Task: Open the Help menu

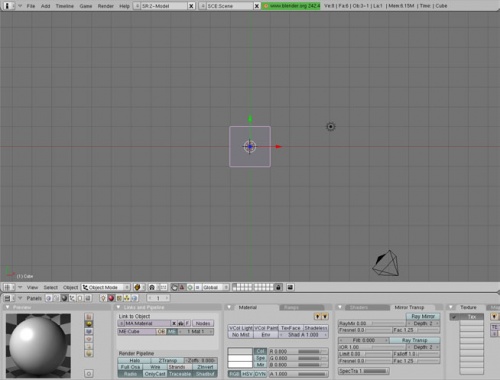Action: point(124,6)
